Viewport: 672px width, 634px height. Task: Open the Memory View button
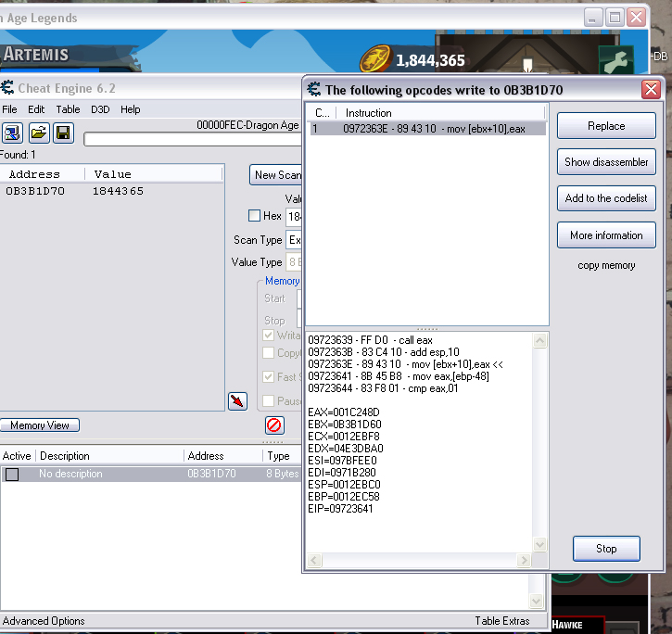(x=40, y=425)
